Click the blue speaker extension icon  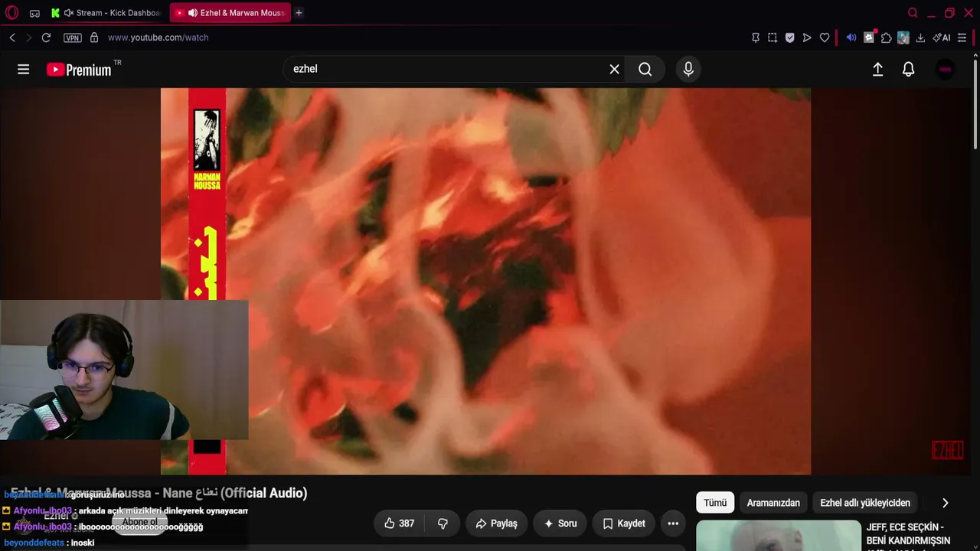point(851,37)
